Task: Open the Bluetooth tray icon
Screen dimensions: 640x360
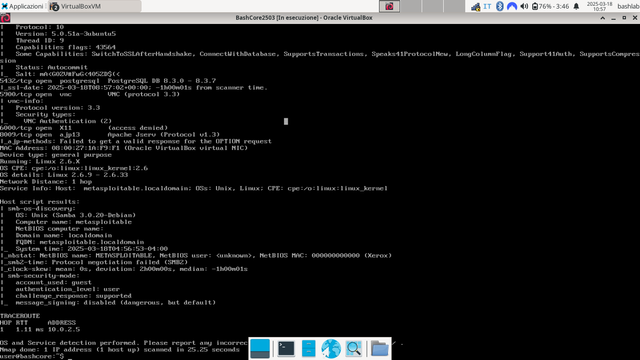Action: point(500,7)
